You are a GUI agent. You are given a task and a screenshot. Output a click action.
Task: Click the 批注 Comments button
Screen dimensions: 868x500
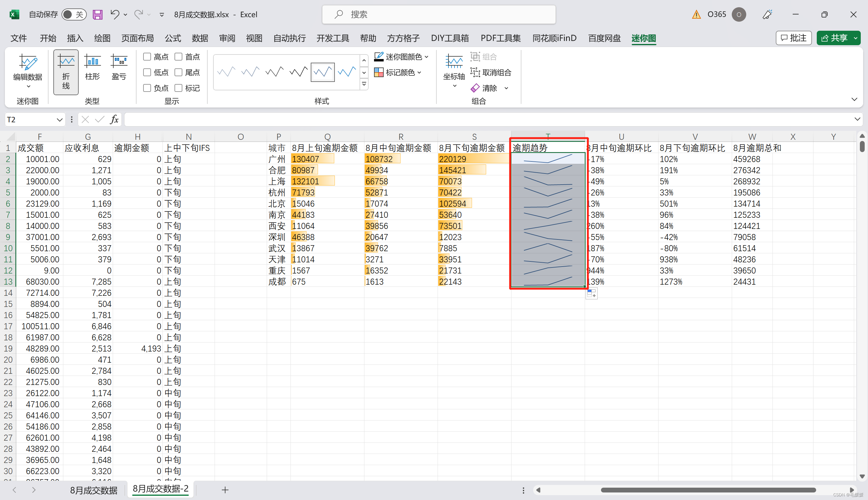[794, 38]
